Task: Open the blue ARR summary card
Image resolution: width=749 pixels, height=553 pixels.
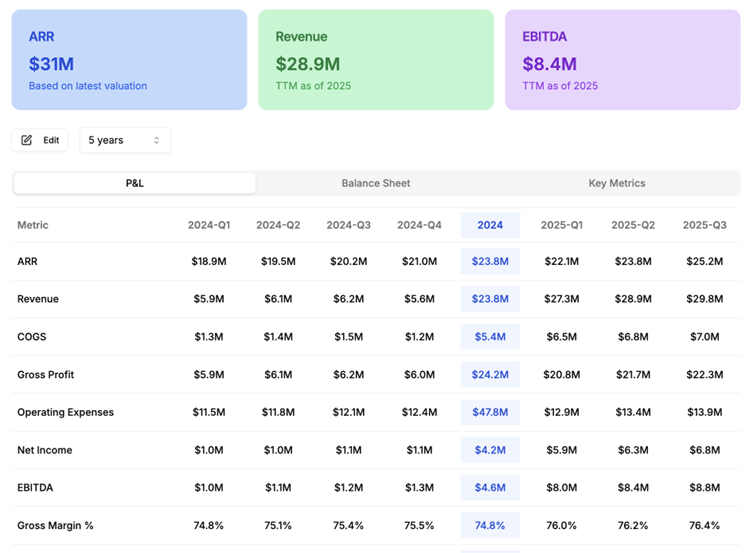Action: (129, 60)
